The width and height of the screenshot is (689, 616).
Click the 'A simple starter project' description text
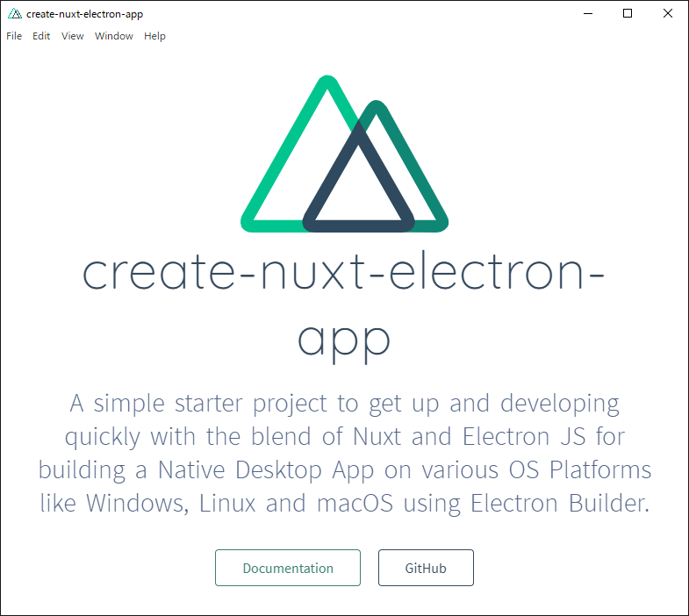coord(344,453)
